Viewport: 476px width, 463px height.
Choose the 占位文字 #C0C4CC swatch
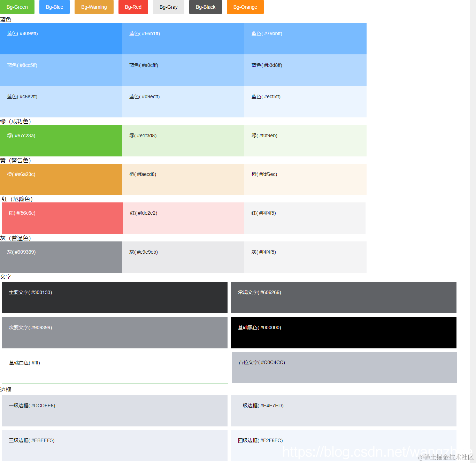coord(344,368)
